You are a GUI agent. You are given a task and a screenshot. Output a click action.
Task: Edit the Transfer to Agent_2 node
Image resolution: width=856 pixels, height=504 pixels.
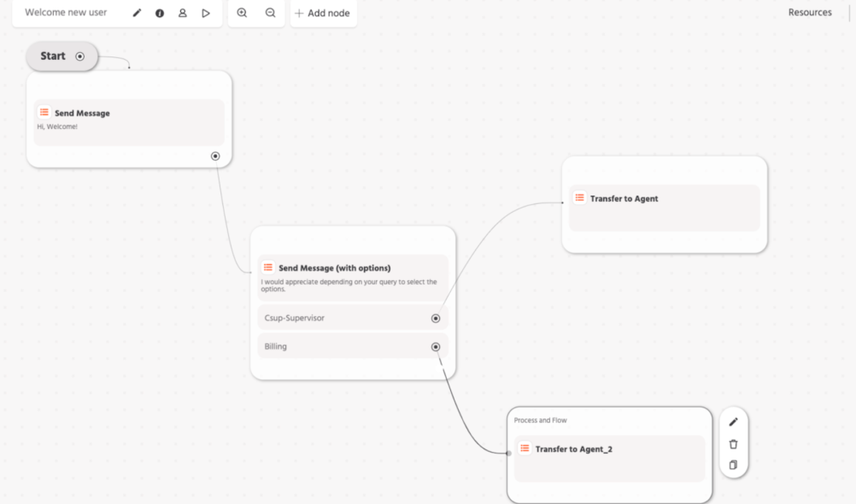733,422
